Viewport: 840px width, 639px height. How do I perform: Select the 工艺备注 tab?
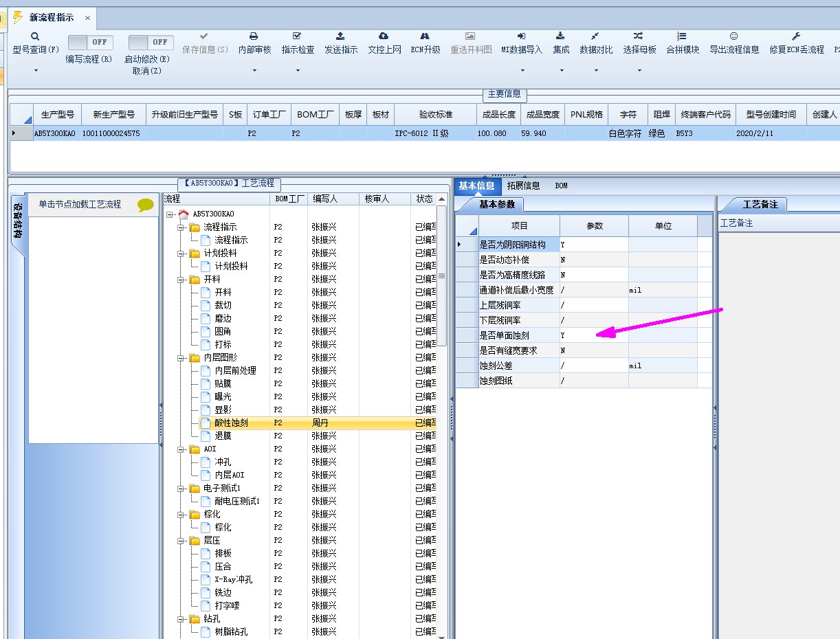coord(760,204)
